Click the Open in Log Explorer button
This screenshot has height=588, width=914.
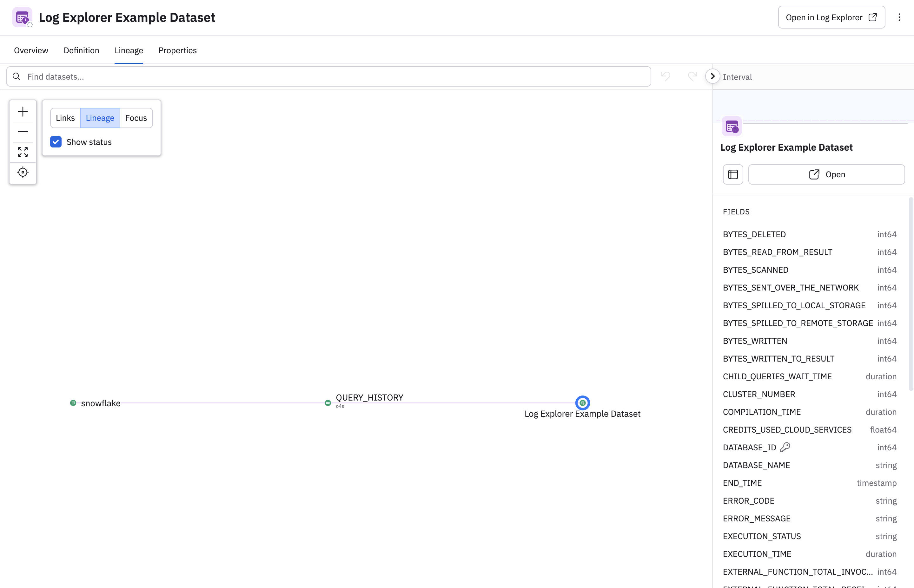(x=831, y=17)
